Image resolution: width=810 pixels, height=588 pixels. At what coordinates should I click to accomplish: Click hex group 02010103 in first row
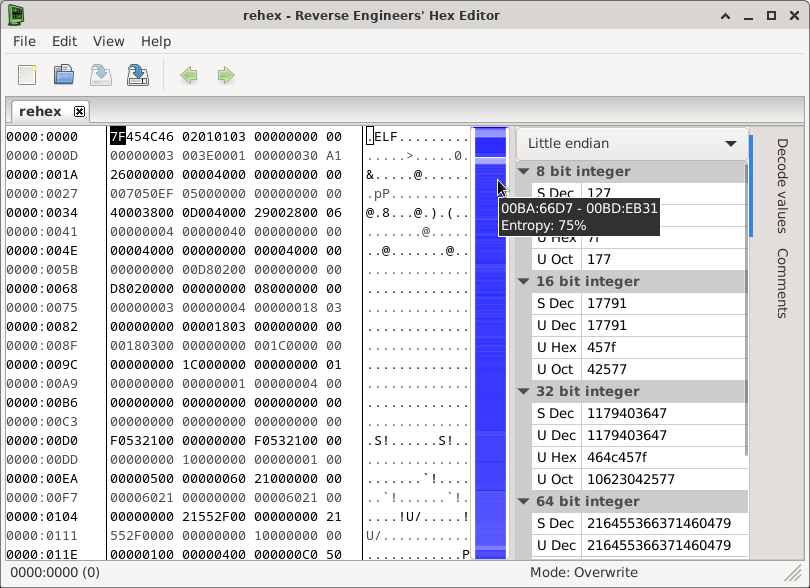point(214,136)
